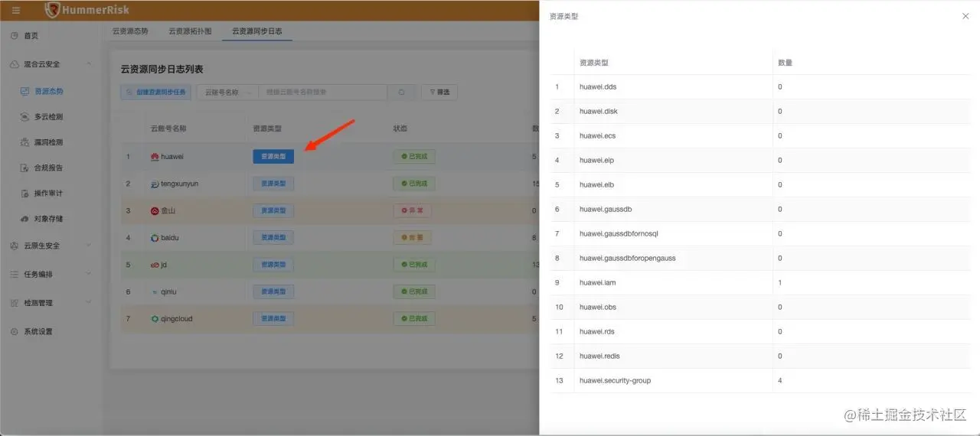Click 资源类型 button in qiniu row

[273, 291]
